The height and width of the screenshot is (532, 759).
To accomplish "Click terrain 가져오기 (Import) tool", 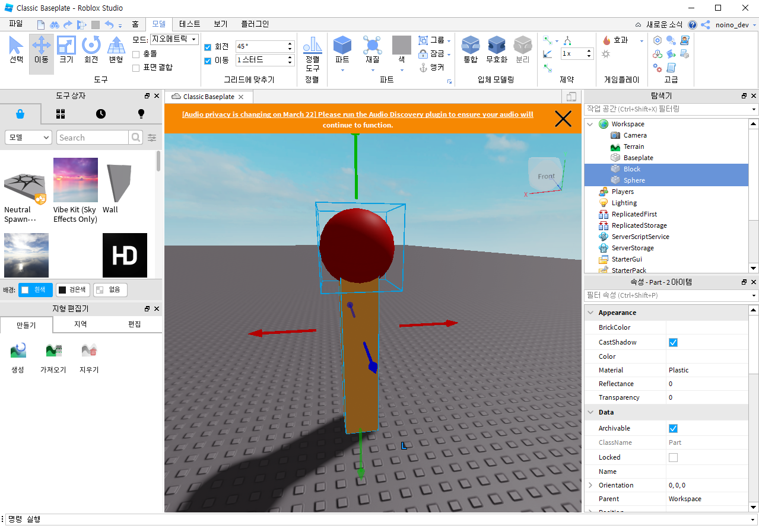I will pos(53,358).
